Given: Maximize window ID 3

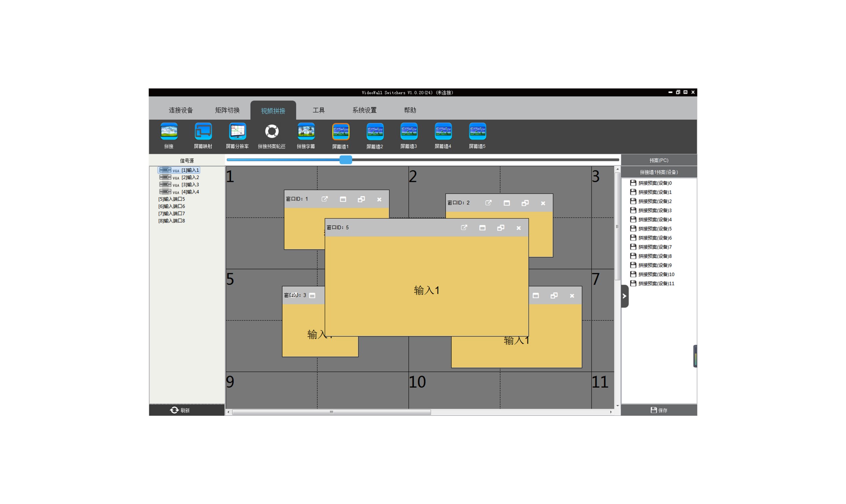Looking at the screenshot, I should click(x=312, y=296).
